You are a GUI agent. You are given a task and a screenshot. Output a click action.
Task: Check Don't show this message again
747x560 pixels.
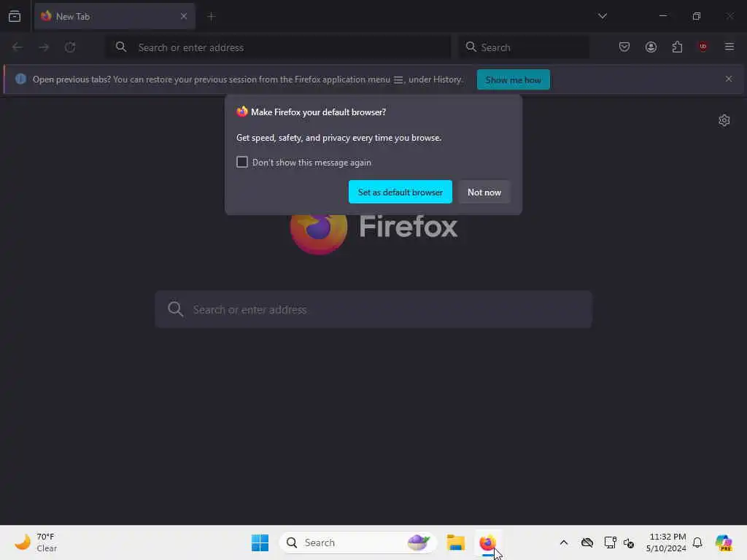tap(242, 162)
